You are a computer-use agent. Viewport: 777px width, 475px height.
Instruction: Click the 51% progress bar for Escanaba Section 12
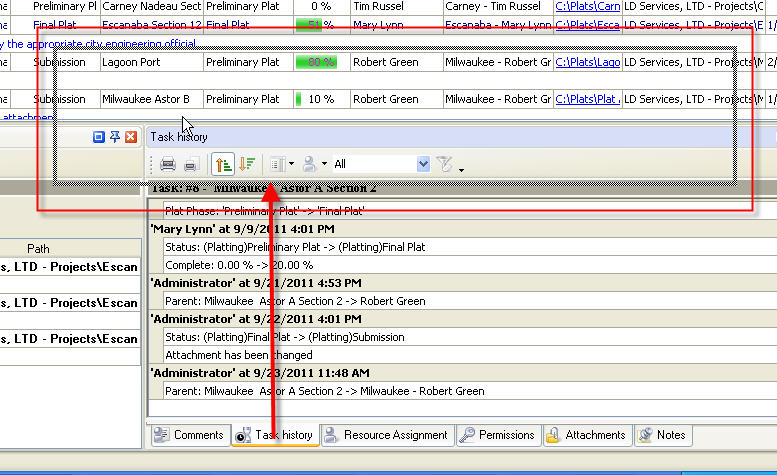(315, 24)
